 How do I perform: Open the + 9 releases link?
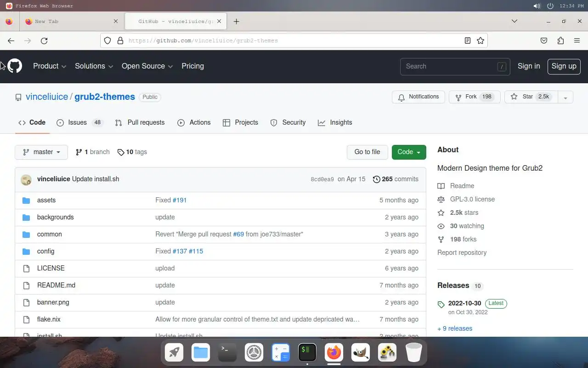(x=455, y=328)
